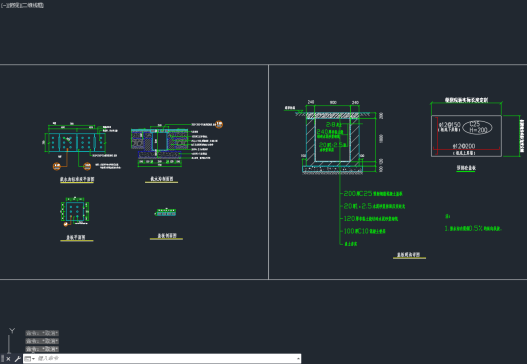Grab the command line grip handle
This screenshot has height=364, width=527.
2,359
